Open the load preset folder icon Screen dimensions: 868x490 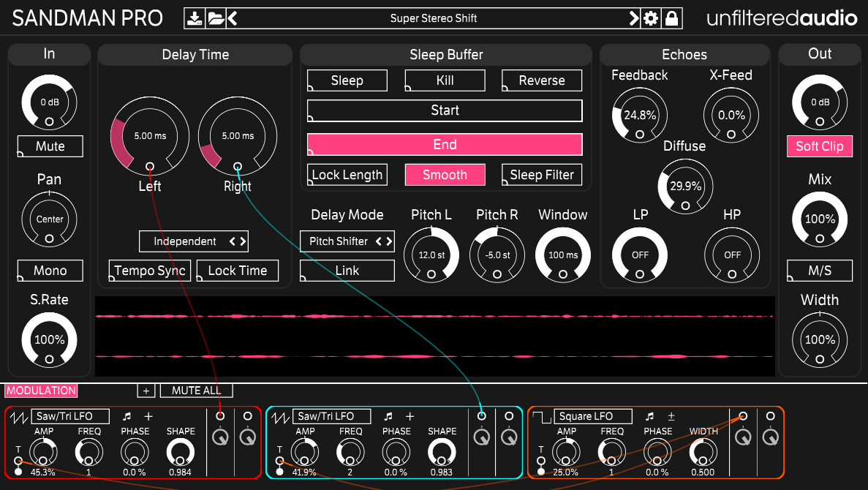[x=216, y=18]
